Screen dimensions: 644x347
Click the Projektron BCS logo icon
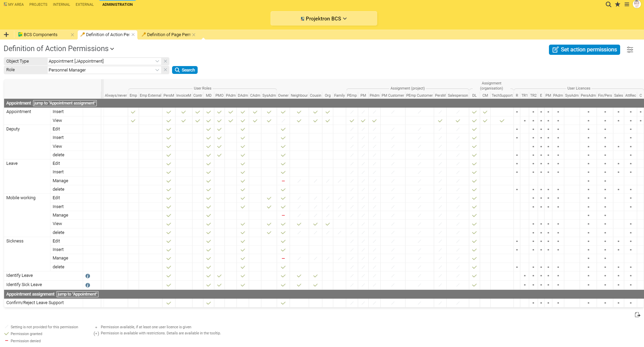click(302, 19)
